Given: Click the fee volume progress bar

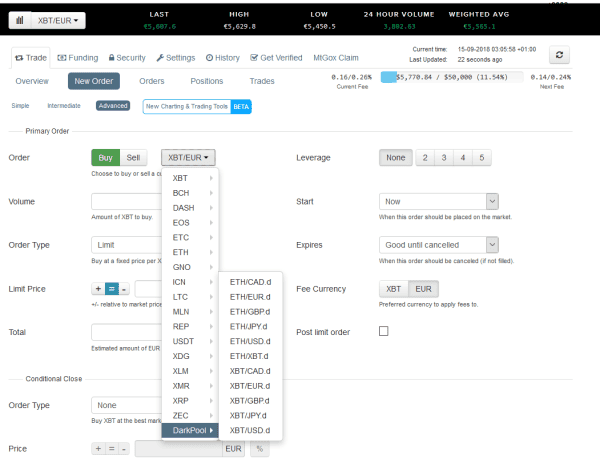Looking at the screenshot, I should [452, 77].
